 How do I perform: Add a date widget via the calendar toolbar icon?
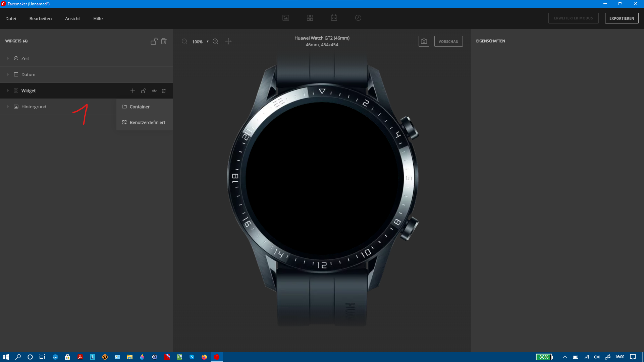334,18
